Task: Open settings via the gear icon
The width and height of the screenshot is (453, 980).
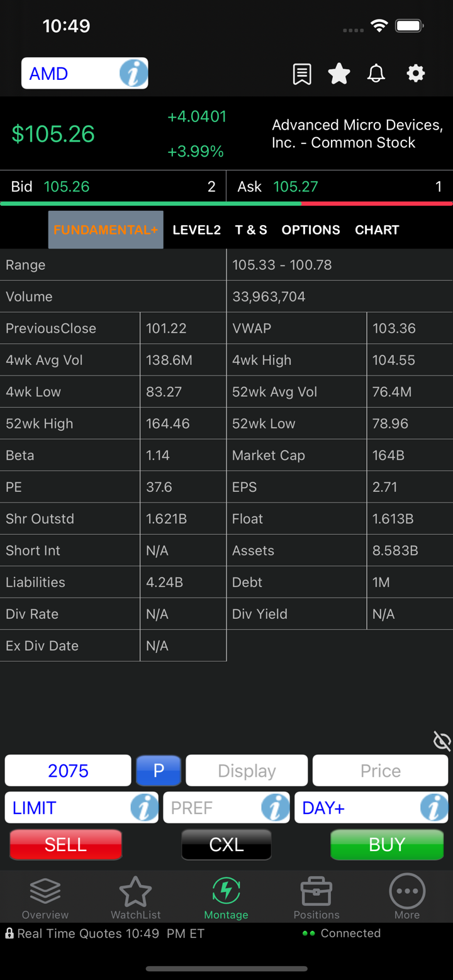Action: click(x=415, y=74)
